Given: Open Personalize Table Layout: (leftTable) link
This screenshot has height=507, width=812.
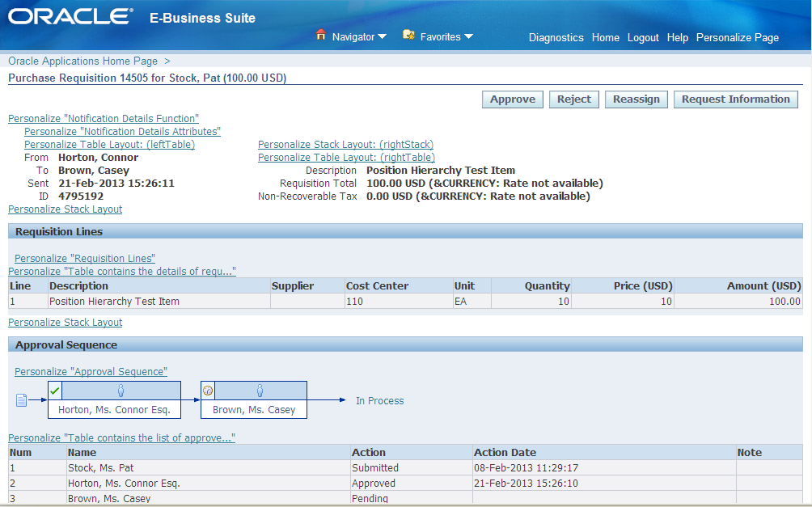Looking at the screenshot, I should [110, 145].
